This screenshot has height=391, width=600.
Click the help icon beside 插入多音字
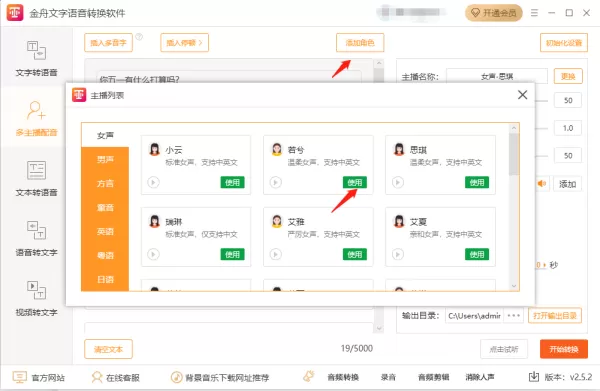[x=139, y=37]
